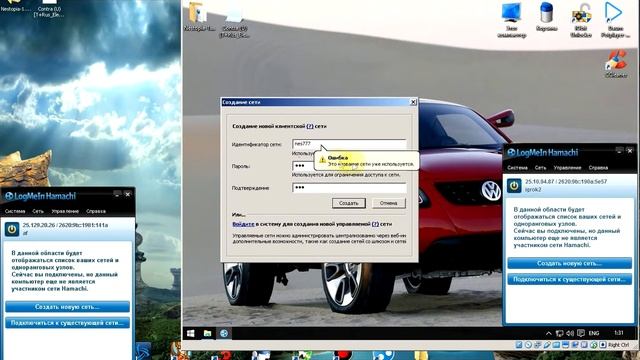Click Nestopia label on host desktop

coord(16,9)
